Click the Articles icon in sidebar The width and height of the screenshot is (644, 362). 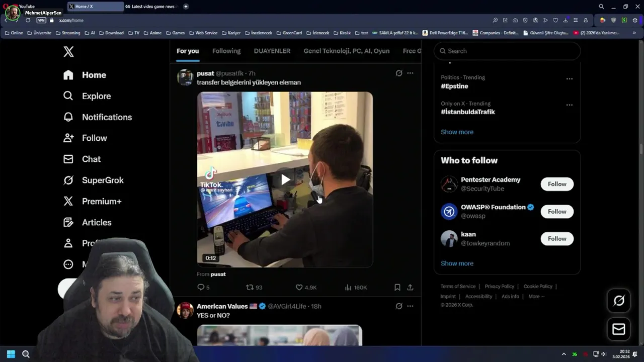coord(68,223)
